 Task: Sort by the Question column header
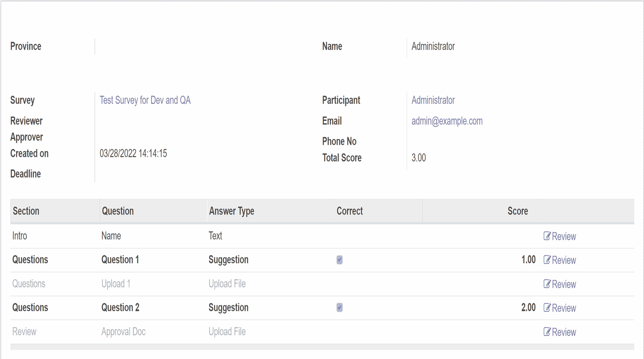118,211
